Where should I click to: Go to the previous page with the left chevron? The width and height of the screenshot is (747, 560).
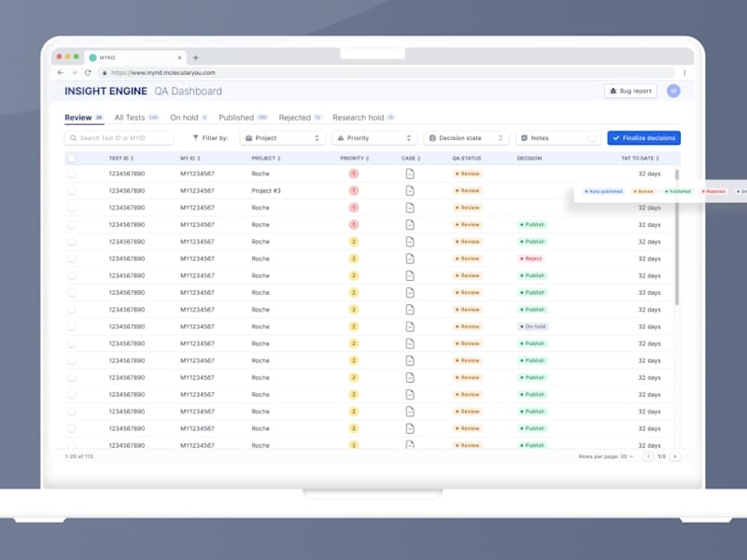point(648,456)
